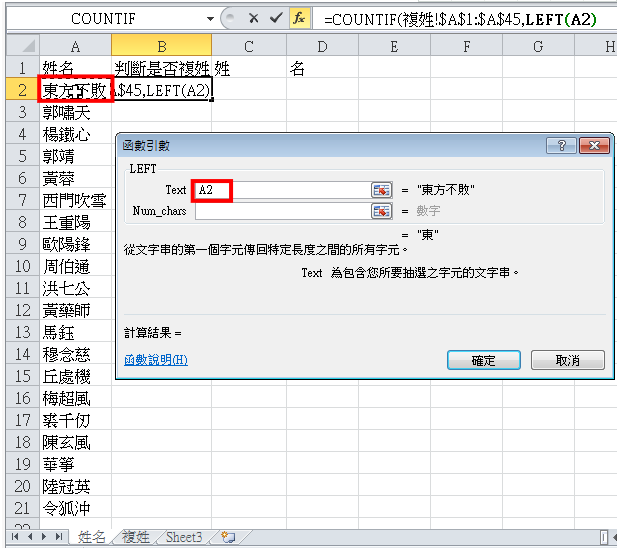Click cell with 歐陽鋒

(x=75, y=244)
